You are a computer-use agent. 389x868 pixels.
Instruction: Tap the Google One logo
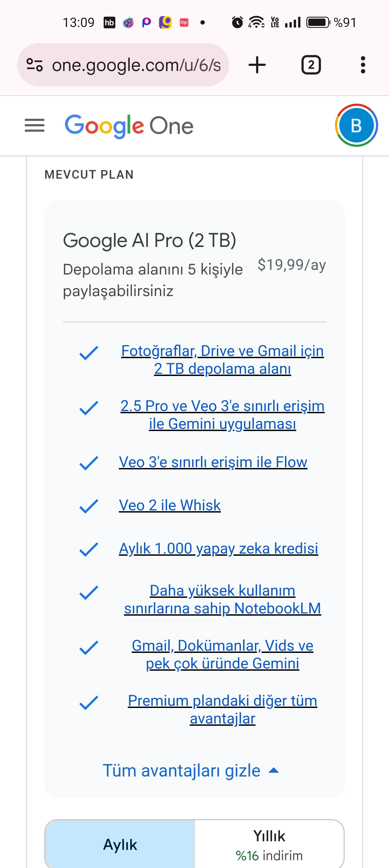[129, 126]
